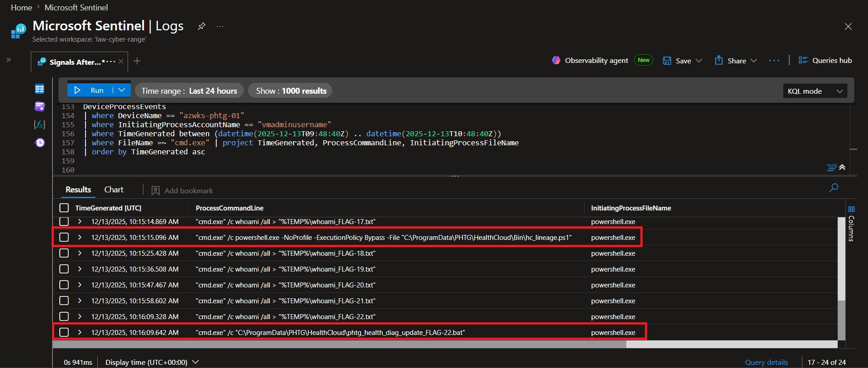
Task: Open the Queries sidebar icon
Action: coord(40,106)
